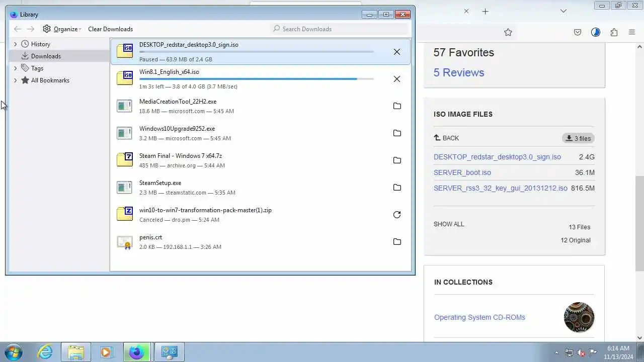Viewport: 644px width, 362px height.
Task: Click the Library back arrow
Action: (18, 29)
